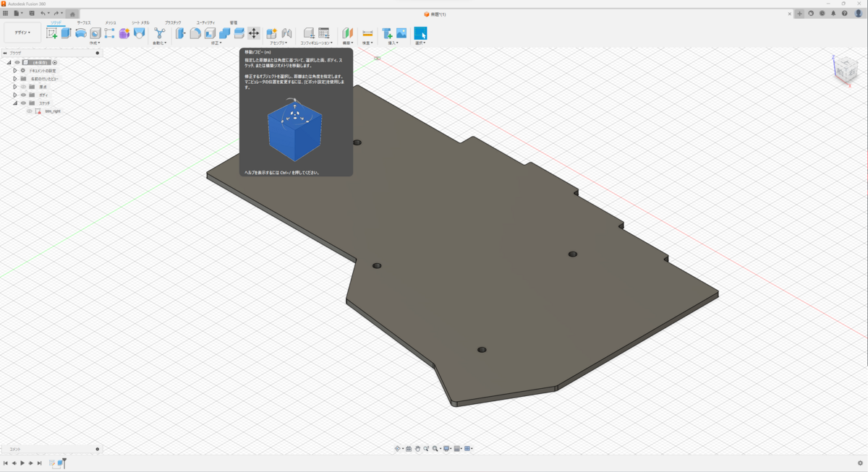Viewport: 868px width, 472px height.
Task: Open the 挿入 dropdown menu
Action: pyautogui.click(x=393, y=43)
